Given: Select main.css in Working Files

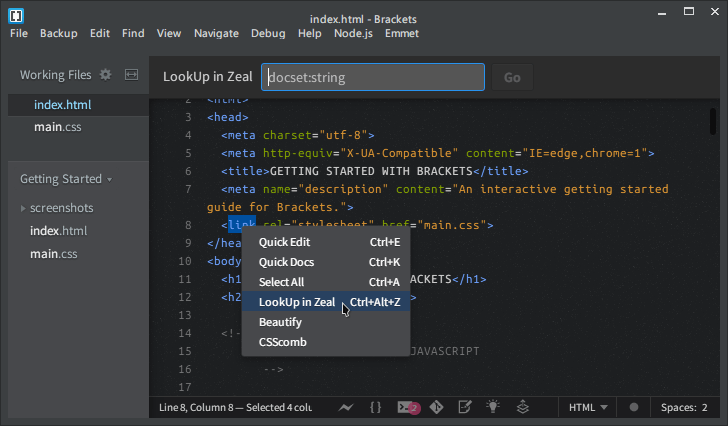Looking at the screenshot, I should [x=78, y=127].
